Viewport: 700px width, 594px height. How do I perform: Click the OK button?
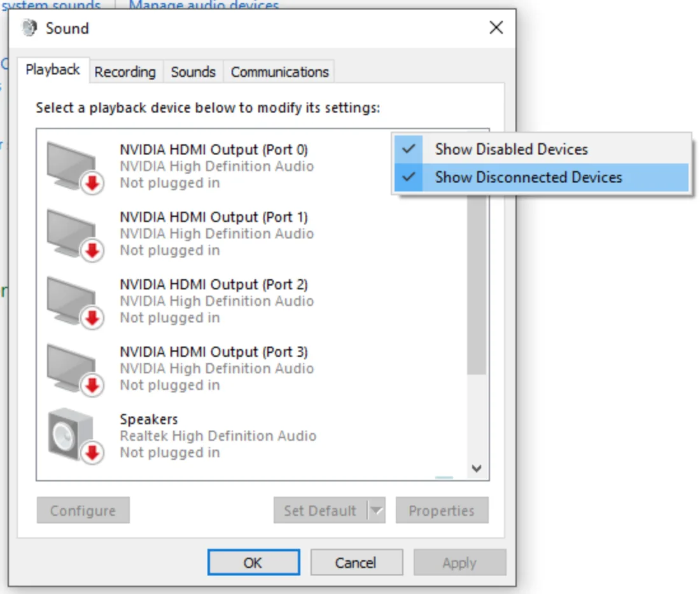pos(253,562)
